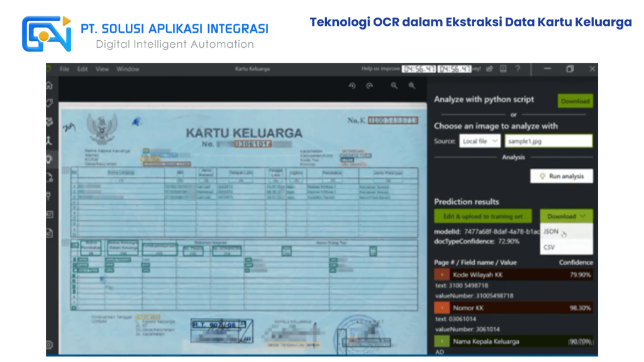Choose CSV from the download list

(x=550, y=248)
